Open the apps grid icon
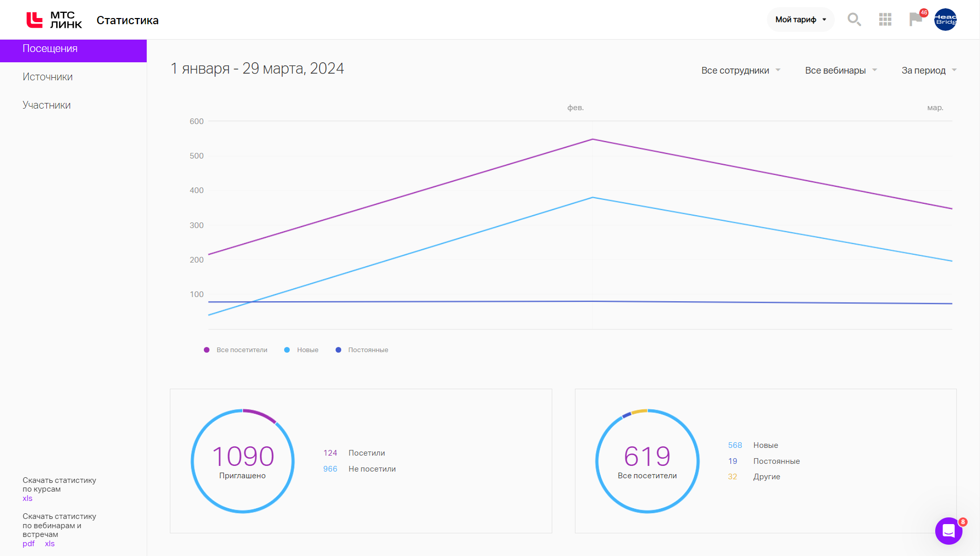The width and height of the screenshot is (980, 556). pos(885,20)
